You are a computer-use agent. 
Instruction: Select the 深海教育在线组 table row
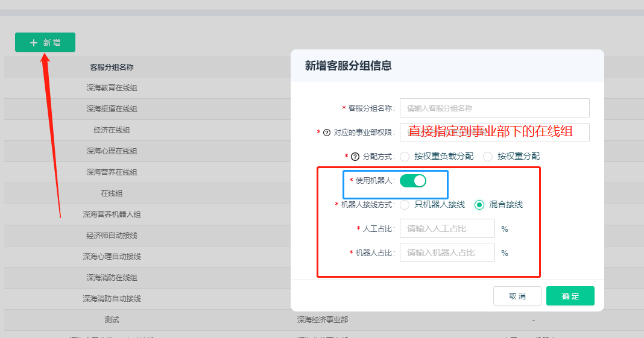point(112,88)
